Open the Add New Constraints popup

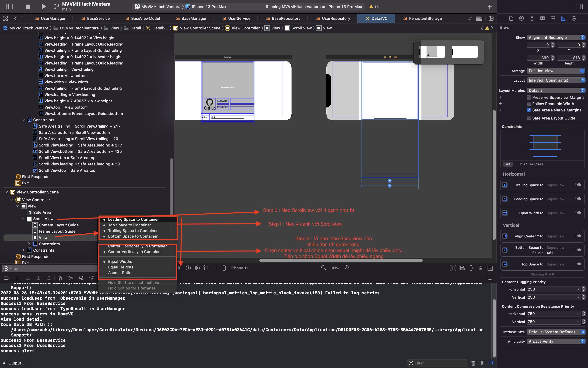click(x=471, y=268)
